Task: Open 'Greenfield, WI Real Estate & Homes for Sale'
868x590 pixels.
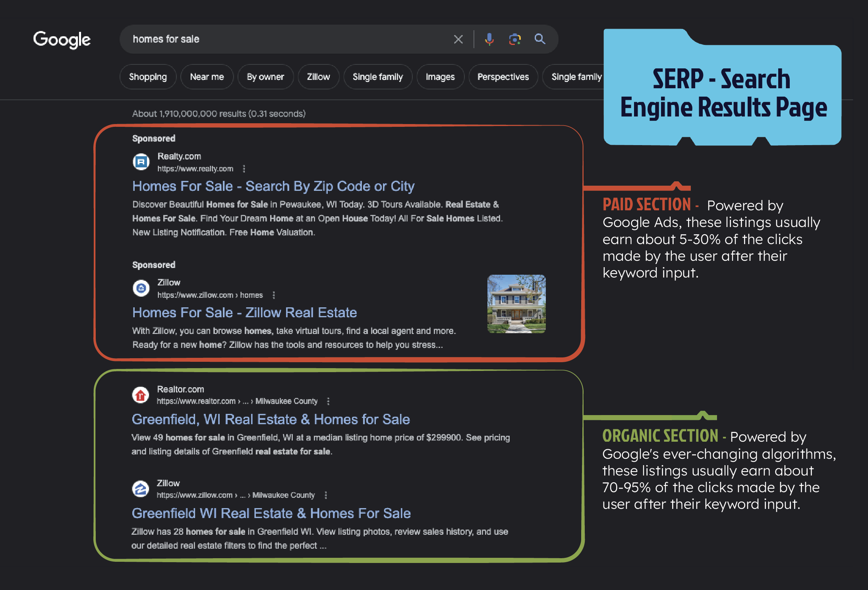Action: coord(271,419)
